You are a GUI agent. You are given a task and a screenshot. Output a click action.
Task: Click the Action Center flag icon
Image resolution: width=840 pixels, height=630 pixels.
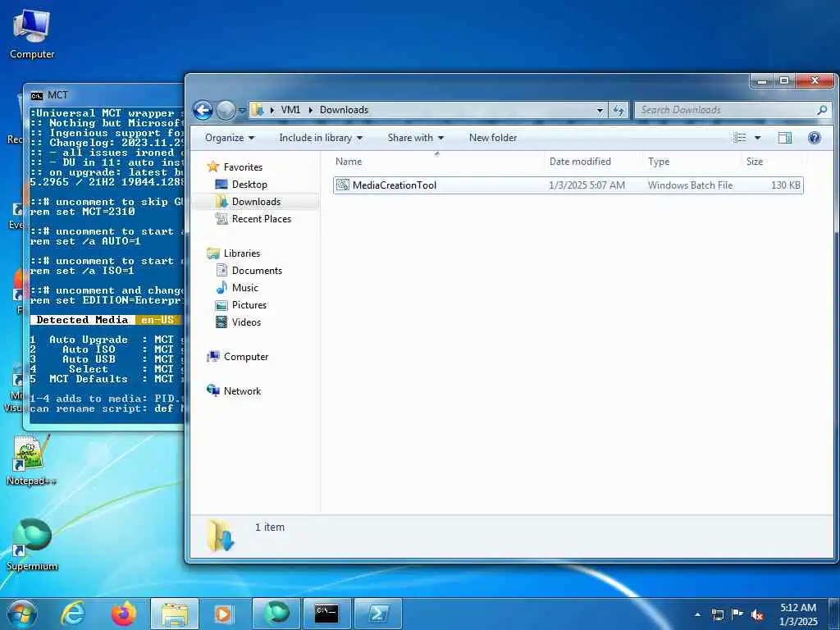click(737, 614)
